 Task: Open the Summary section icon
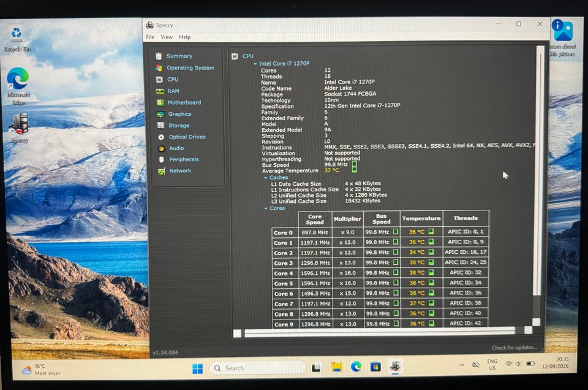tap(159, 56)
